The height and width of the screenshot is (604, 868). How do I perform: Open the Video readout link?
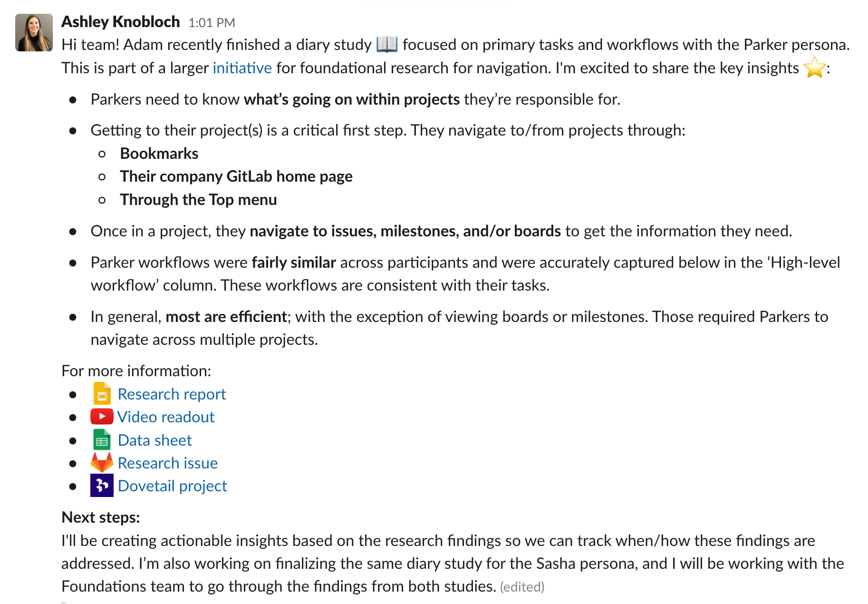[166, 417]
